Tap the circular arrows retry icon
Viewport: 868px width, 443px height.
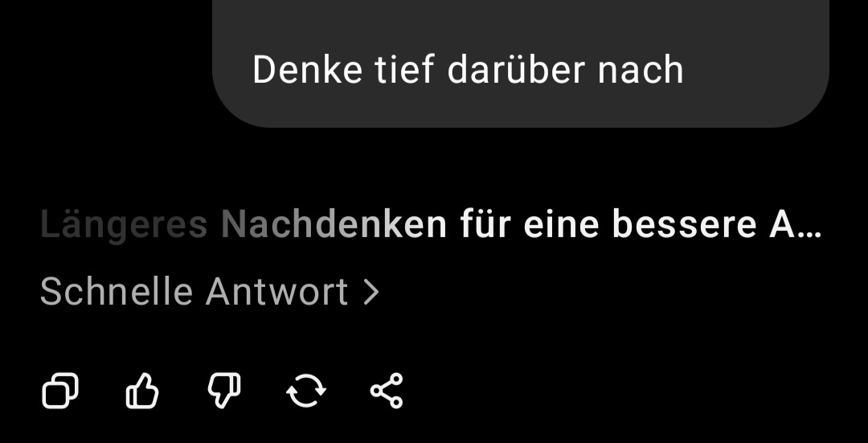tap(306, 391)
